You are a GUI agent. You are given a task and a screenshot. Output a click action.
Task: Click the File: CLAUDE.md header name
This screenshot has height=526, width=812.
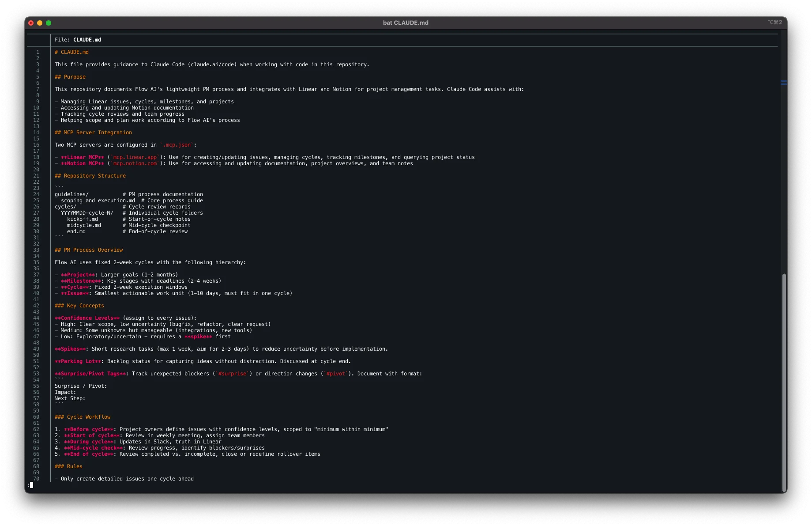pos(87,40)
